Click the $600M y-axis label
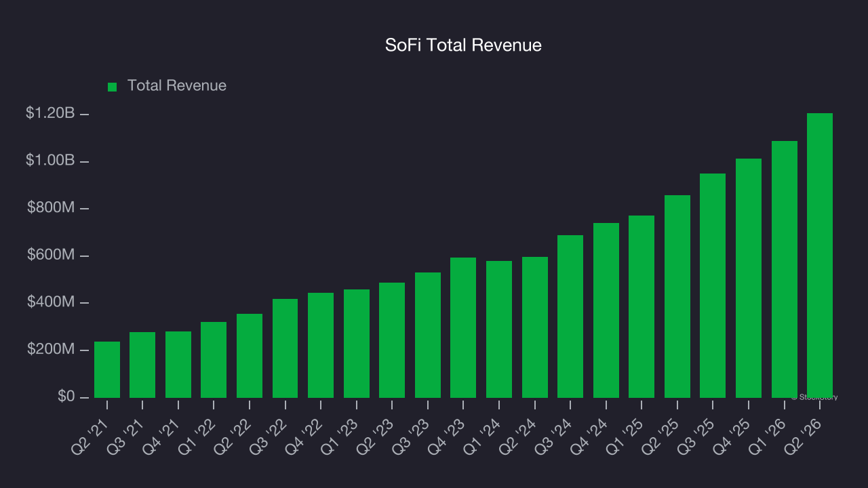The image size is (868, 488). point(51,255)
